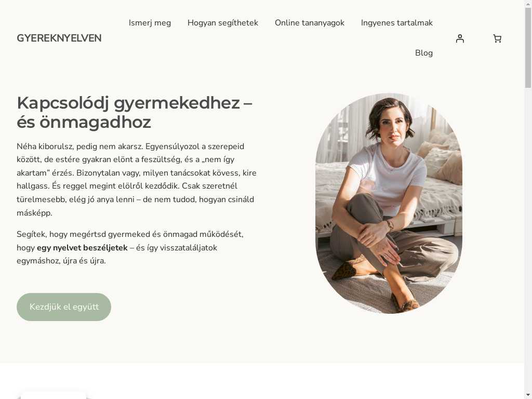Click the GYEREKNYELVEN site logo

[x=59, y=38]
